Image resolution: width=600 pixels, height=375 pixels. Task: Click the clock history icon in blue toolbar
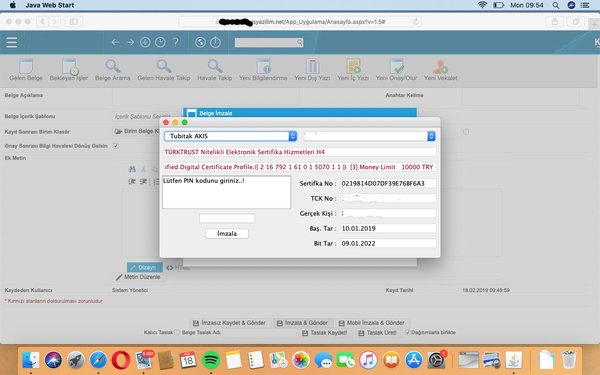point(160,42)
